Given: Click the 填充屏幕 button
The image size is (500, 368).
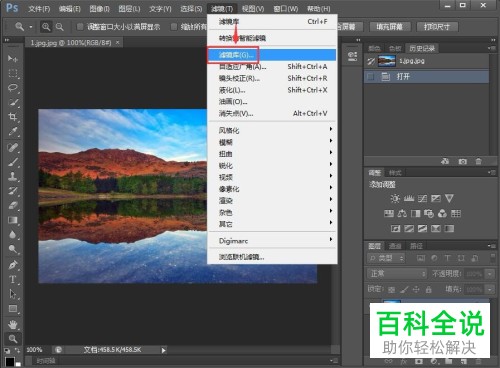Looking at the screenshot, I should (390, 27).
